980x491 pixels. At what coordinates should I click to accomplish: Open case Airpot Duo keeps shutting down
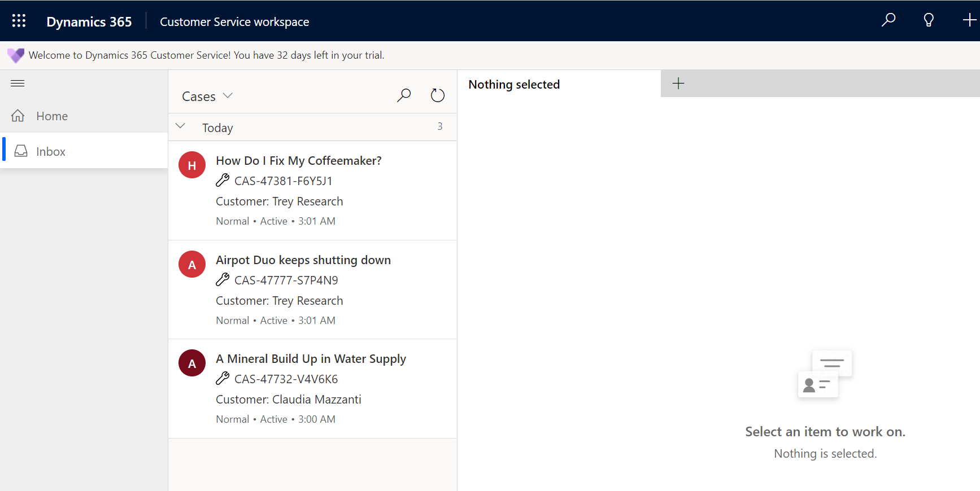[x=303, y=260]
